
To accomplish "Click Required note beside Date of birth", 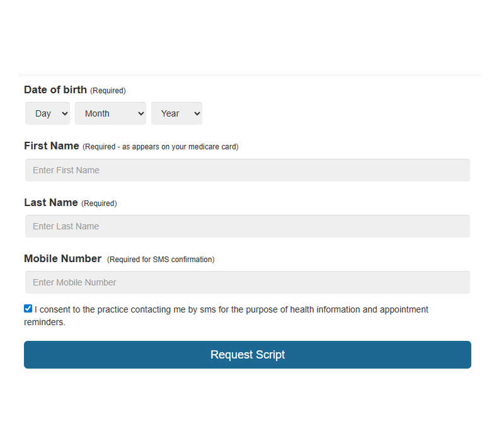I will [x=108, y=91].
